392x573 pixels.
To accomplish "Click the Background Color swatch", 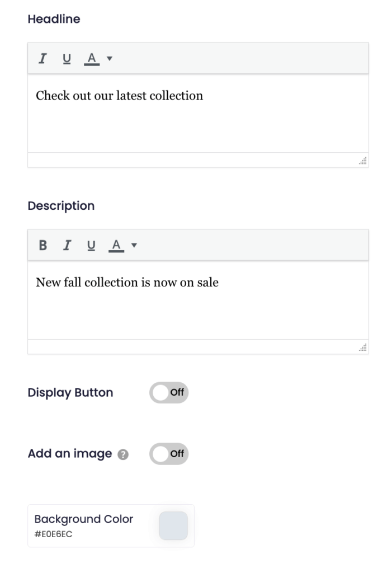I will pyautogui.click(x=173, y=526).
